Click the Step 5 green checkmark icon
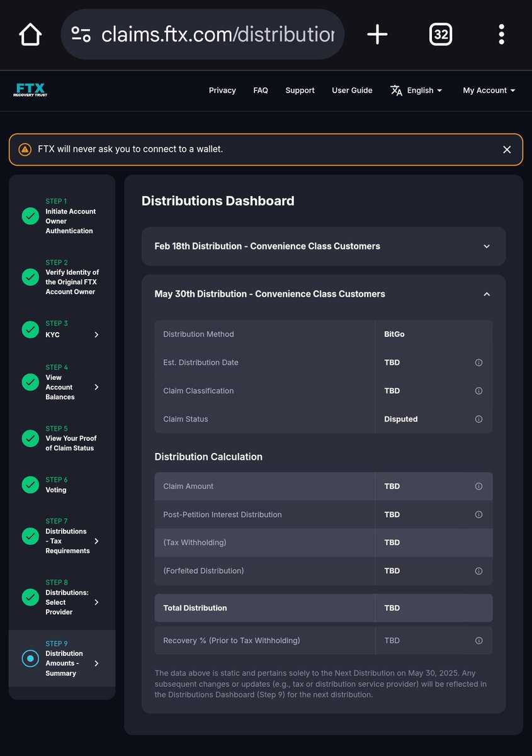This screenshot has width=532, height=756. pos(30,438)
